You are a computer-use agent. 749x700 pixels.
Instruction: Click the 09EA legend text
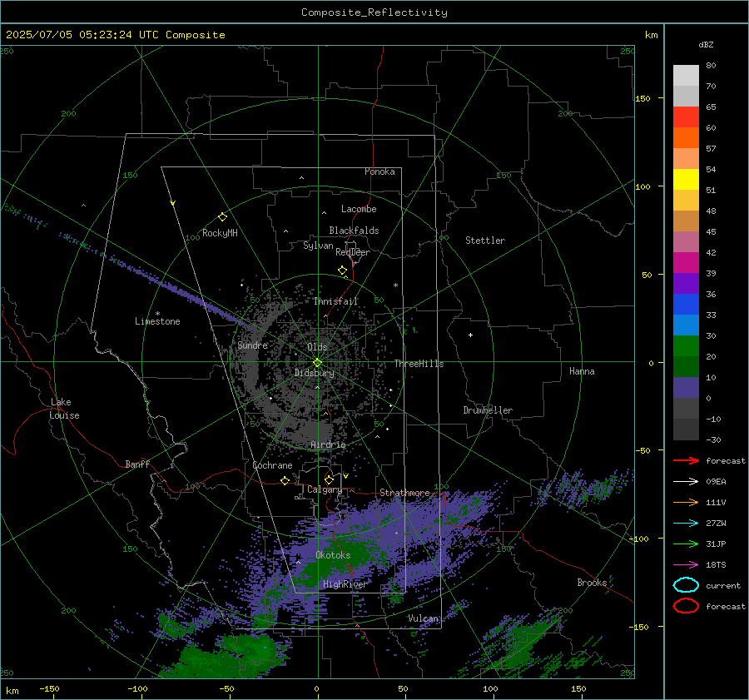coord(716,481)
